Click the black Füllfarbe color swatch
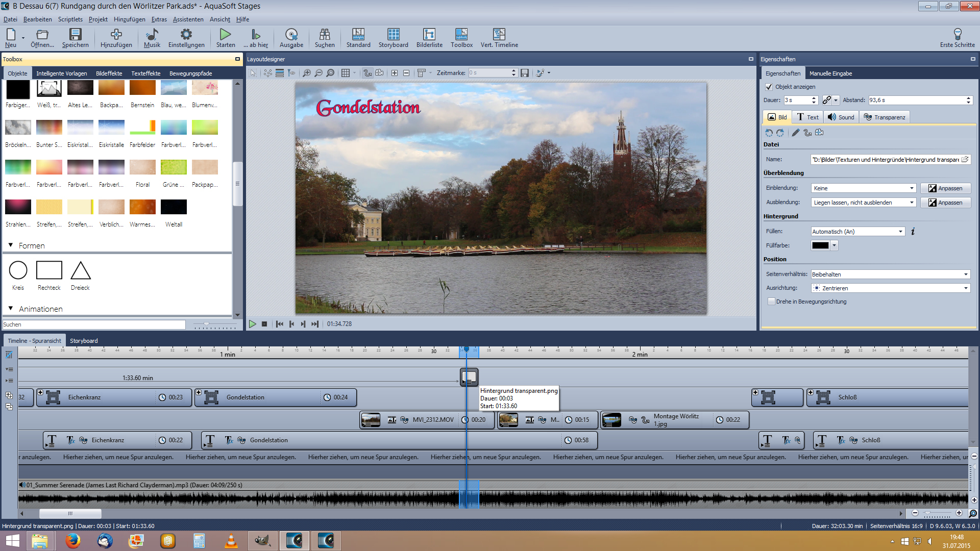Image resolution: width=980 pixels, height=551 pixels. (x=820, y=245)
